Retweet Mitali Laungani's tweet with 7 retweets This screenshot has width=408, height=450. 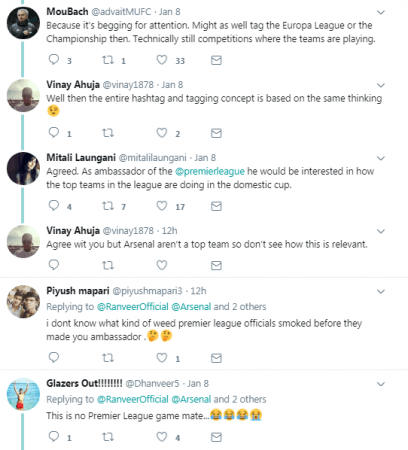tap(108, 206)
